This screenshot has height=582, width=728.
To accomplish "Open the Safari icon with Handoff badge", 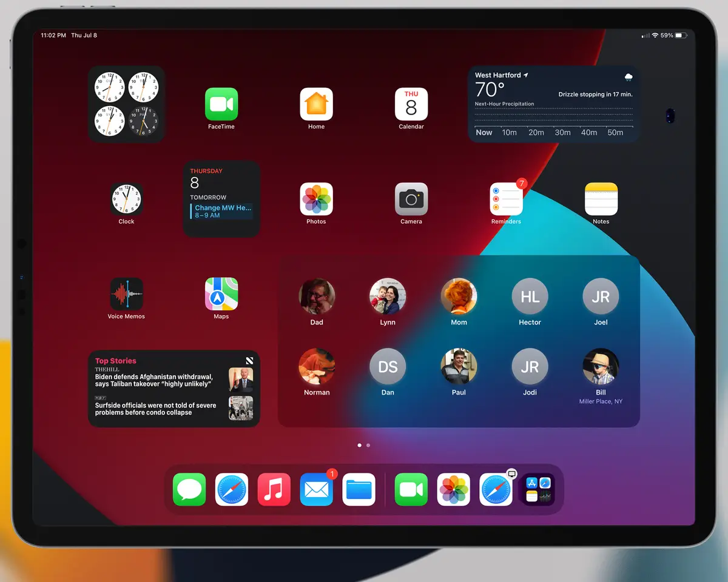I will pyautogui.click(x=496, y=489).
